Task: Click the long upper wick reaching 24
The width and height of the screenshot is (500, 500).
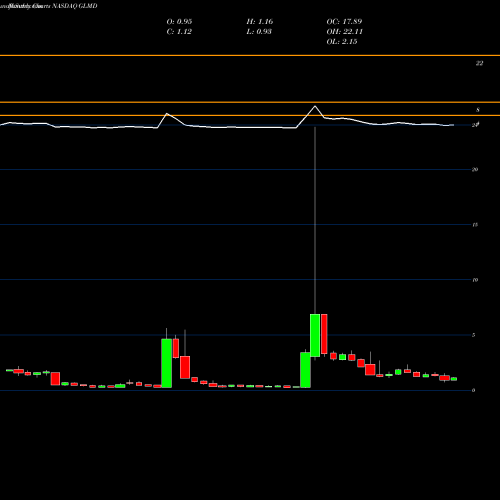Action: coord(315,220)
